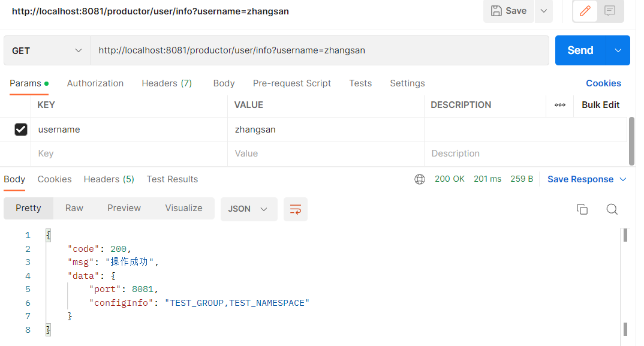Open the GET method dropdown
Screen dimensions: 644x346
click(x=47, y=51)
